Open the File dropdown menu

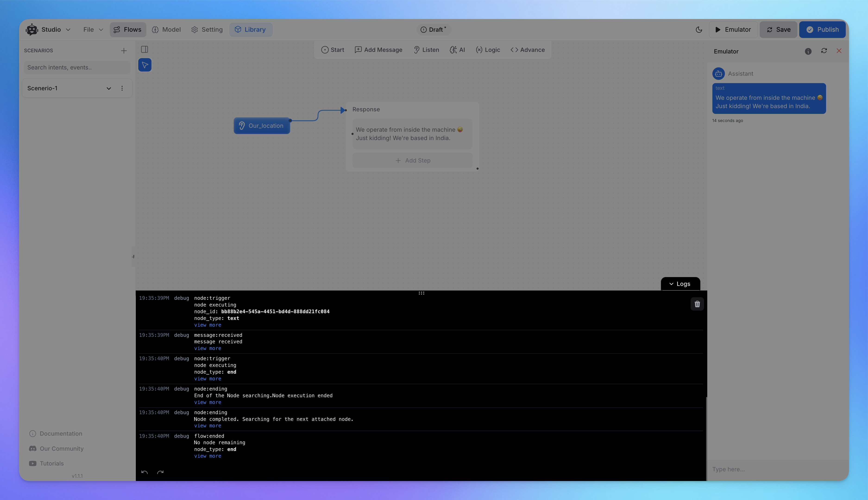(93, 30)
